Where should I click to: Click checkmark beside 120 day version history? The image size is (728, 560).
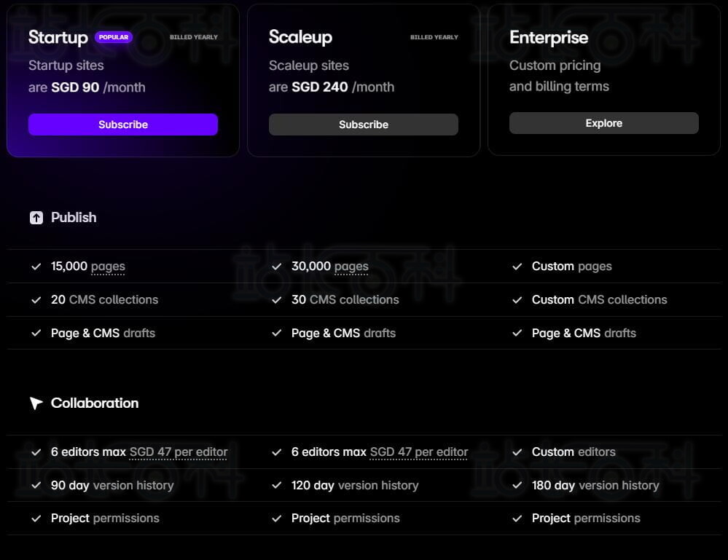277,485
